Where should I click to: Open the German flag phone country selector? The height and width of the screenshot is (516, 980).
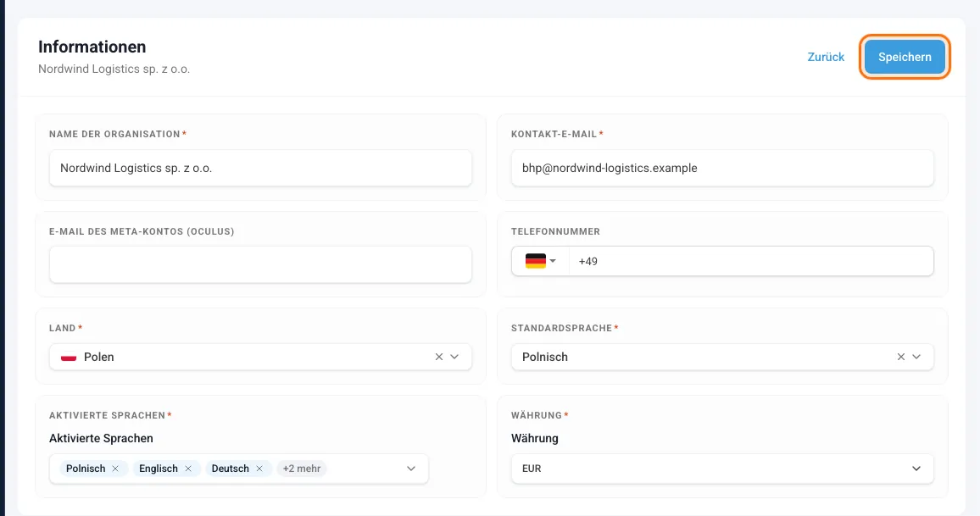click(x=540, y=261)
